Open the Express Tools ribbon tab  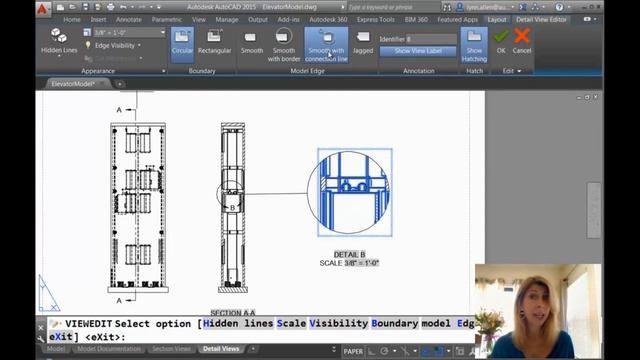(x=376, y=20)
